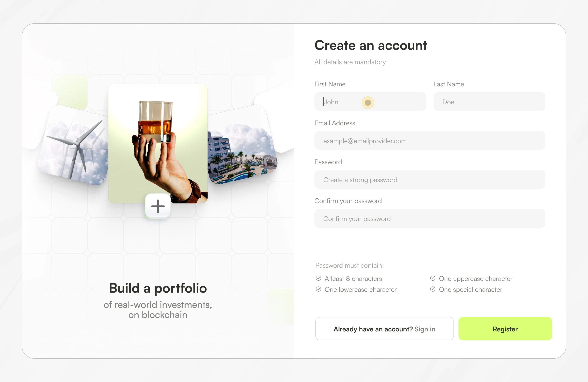Click the check icon beside "Atleast 8 characters"
The width and height of the screenshot is (588, 382).
coord(318,278)
